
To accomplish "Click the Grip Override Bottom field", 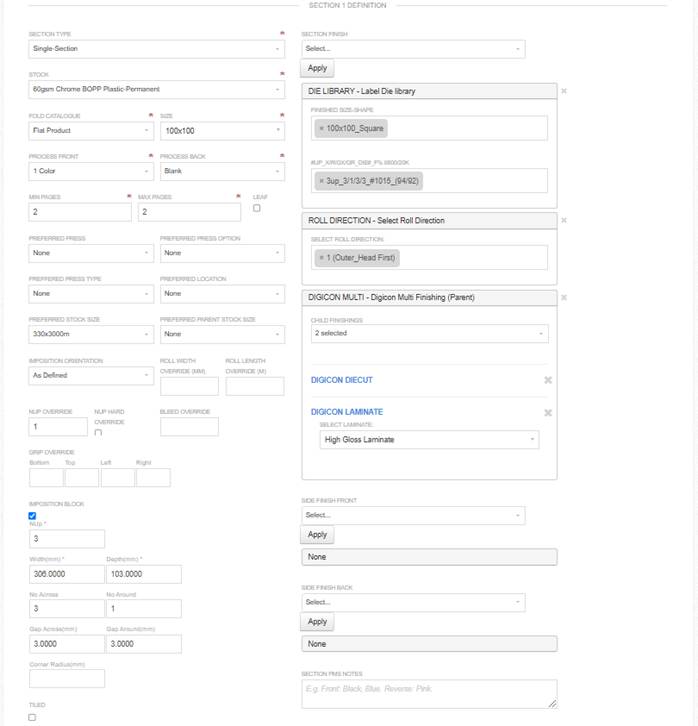I will tap(46, 477).
